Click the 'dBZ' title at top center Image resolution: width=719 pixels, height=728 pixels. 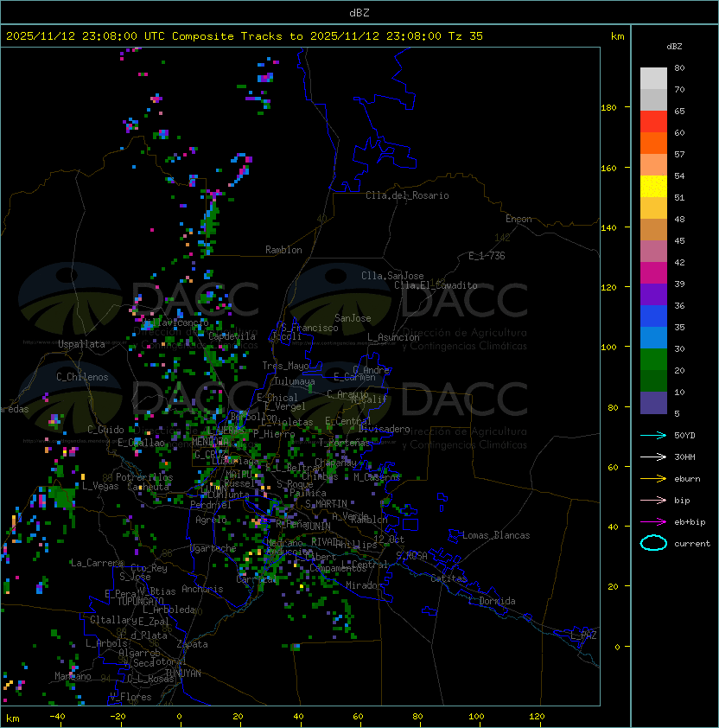point(359,12)
